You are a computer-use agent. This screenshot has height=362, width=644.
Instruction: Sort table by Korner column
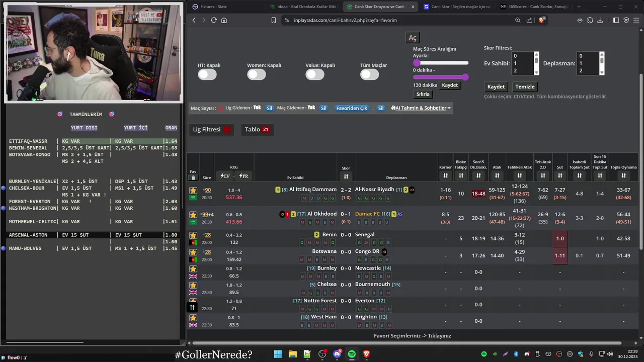click(x=445, y=175)
